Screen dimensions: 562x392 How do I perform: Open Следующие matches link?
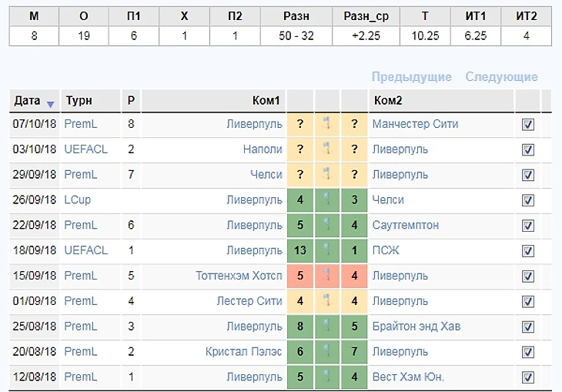(501, 77)
